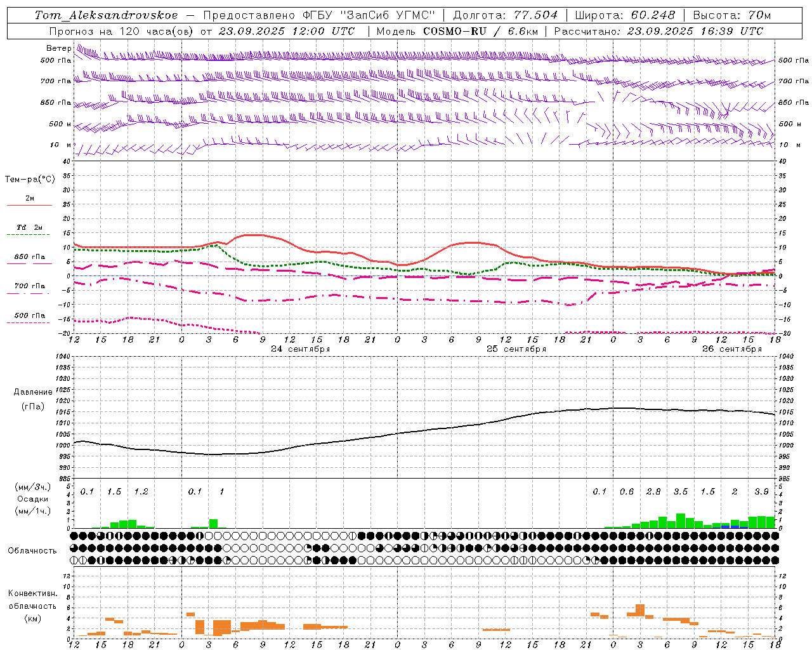Click the 2.8 precipitation amount

(653, 491)
